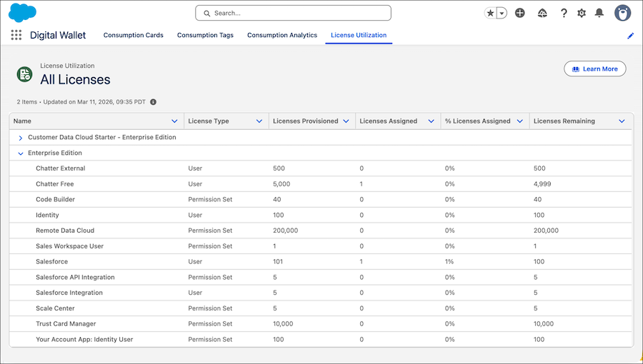Image resolution: width=643 pixels, height=364 pixels.
Task: Click the Learn More button
Action: (595, 69)
